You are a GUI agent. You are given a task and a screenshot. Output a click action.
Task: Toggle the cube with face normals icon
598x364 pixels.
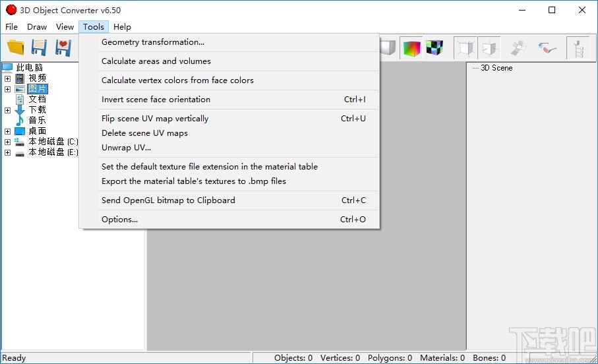coord(489,48)
